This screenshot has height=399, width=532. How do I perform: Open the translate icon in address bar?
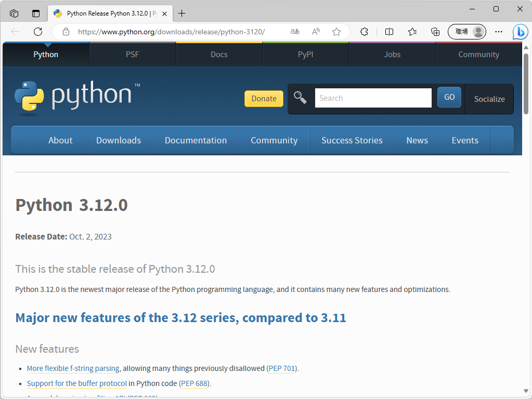pyautogui.click(x=294, y=31)
